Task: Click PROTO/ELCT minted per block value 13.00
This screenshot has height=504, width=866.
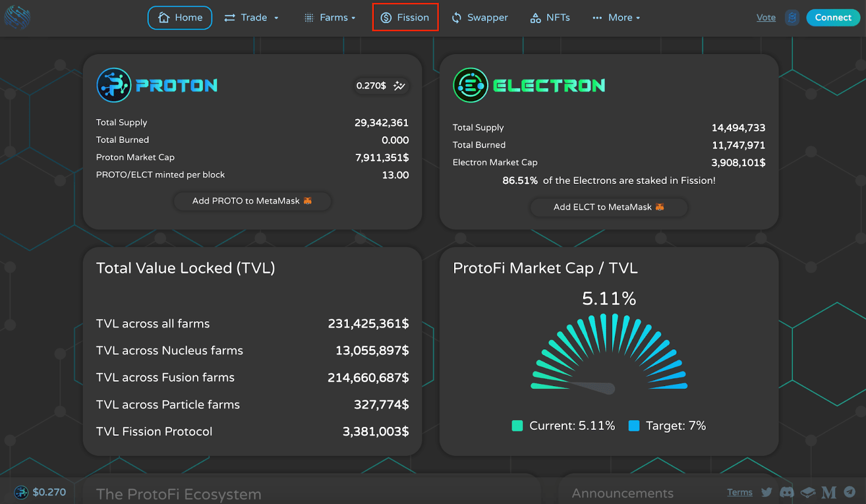Action: (396, 175)
